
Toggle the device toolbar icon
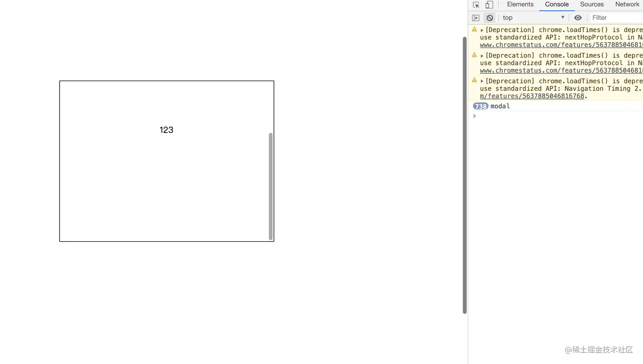[489, 5]
